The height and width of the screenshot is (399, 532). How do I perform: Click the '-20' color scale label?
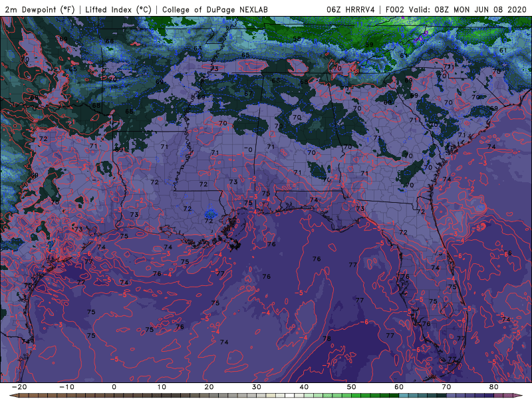pos(19,387)
